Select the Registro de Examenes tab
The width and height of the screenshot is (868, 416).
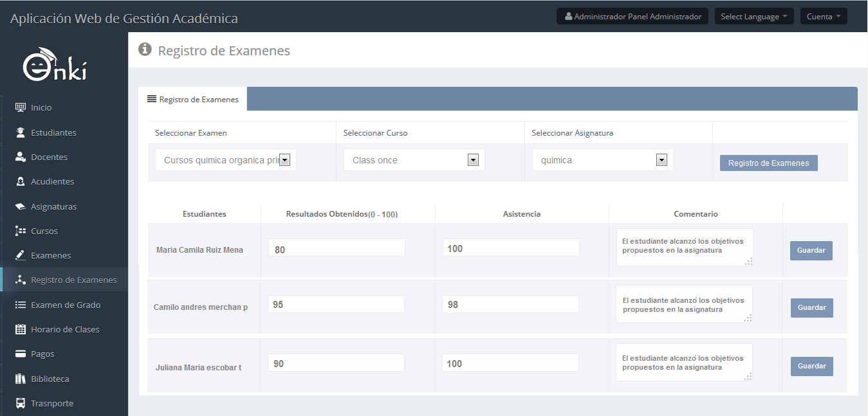click(x=193, y=100)
